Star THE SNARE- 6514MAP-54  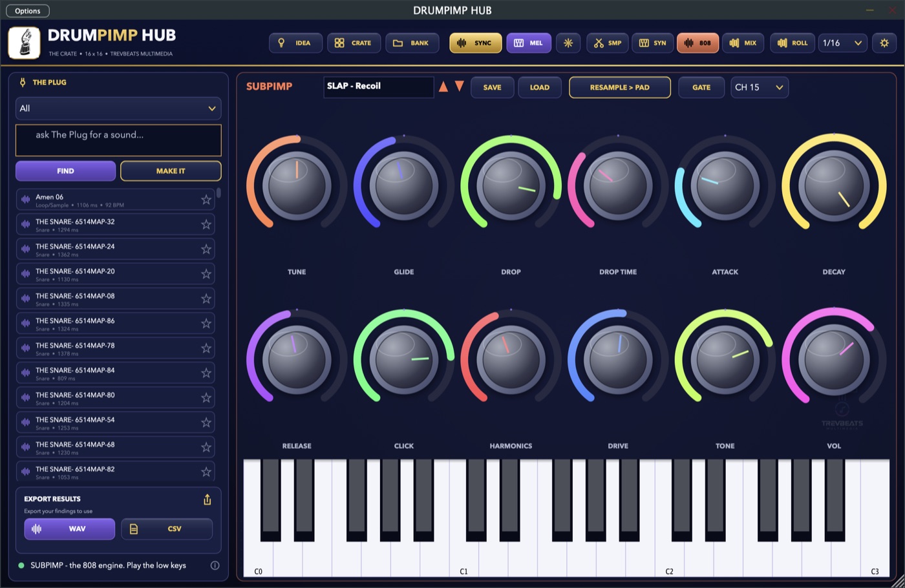206,423
